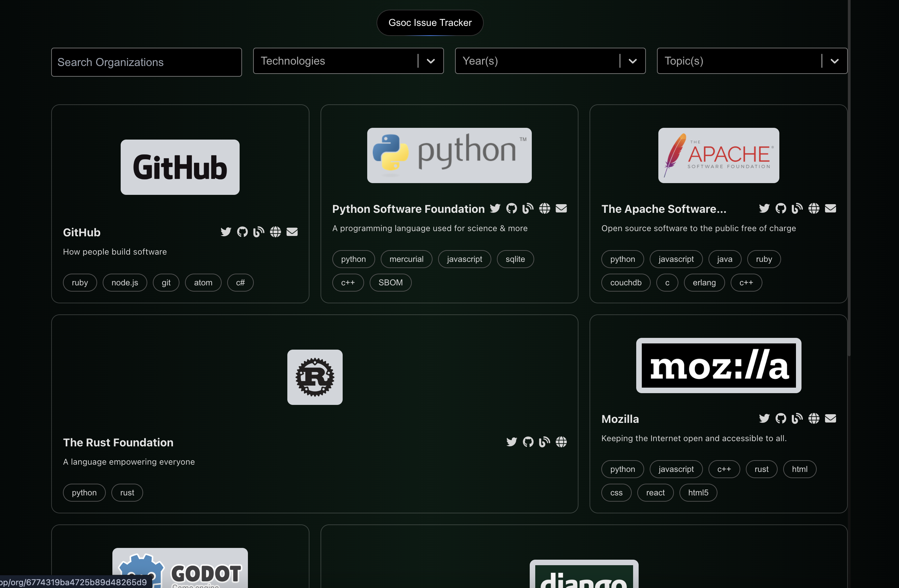This screenshot has width=899, height=588.
Task: Open GitHub card's blog icon
Action: pos(259,232)
